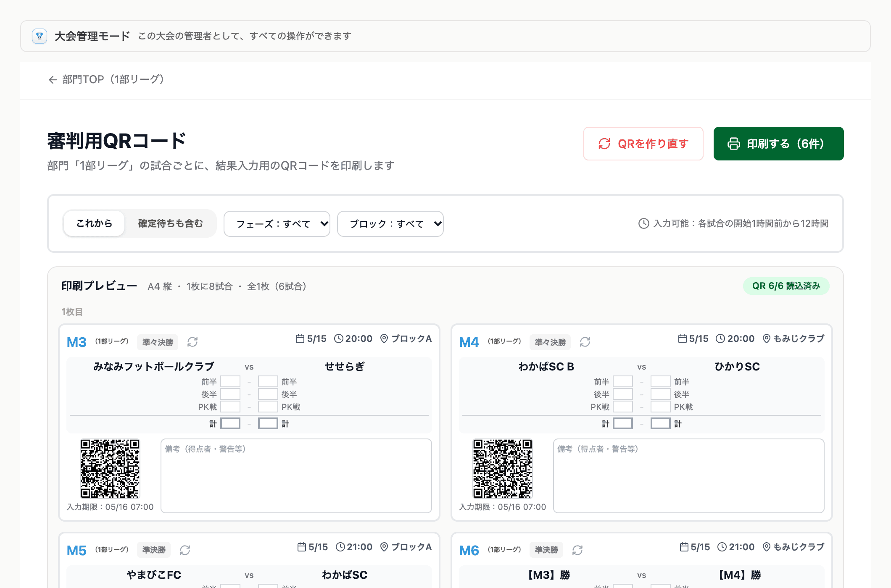Click the calendar icon in the M4 card
891x588 pixels.
coord(683,339)
